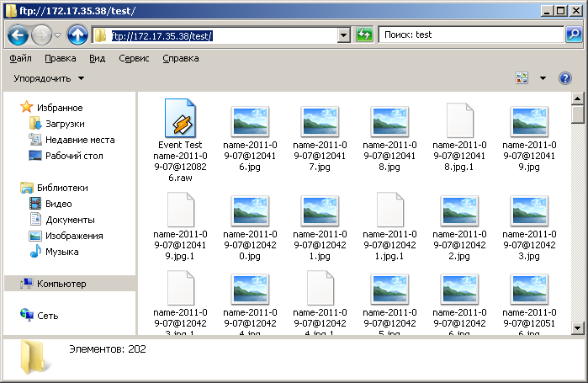Open the Правка menu
This screenshot has width=588, height=383.
(61, 59)
